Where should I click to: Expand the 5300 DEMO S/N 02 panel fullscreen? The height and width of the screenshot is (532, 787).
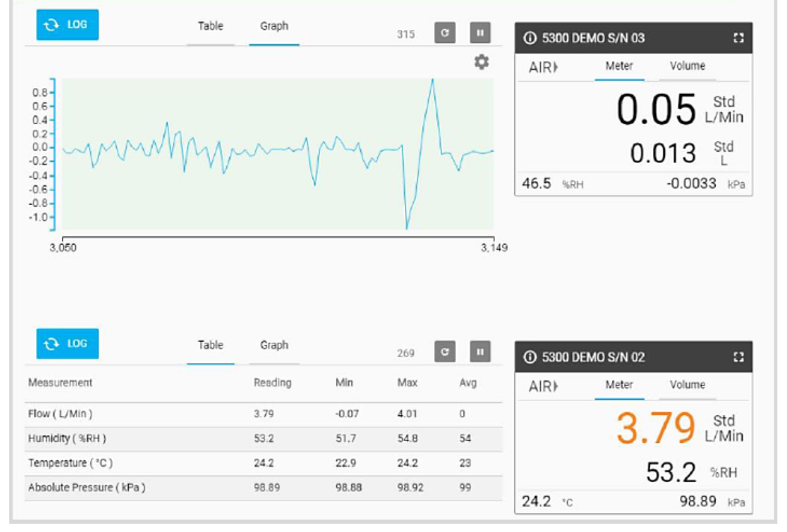[x=738, y=357]
